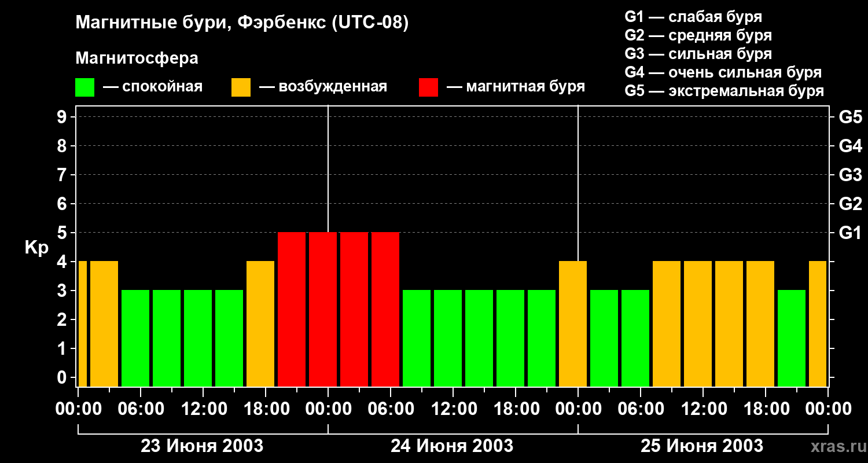868x463 pixels.
Task: Click the last 00:00 label at chart end
Action: [828, 409]
